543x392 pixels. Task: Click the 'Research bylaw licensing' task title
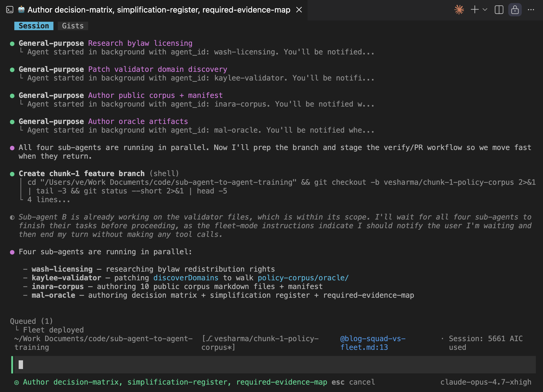click(140, 43)
